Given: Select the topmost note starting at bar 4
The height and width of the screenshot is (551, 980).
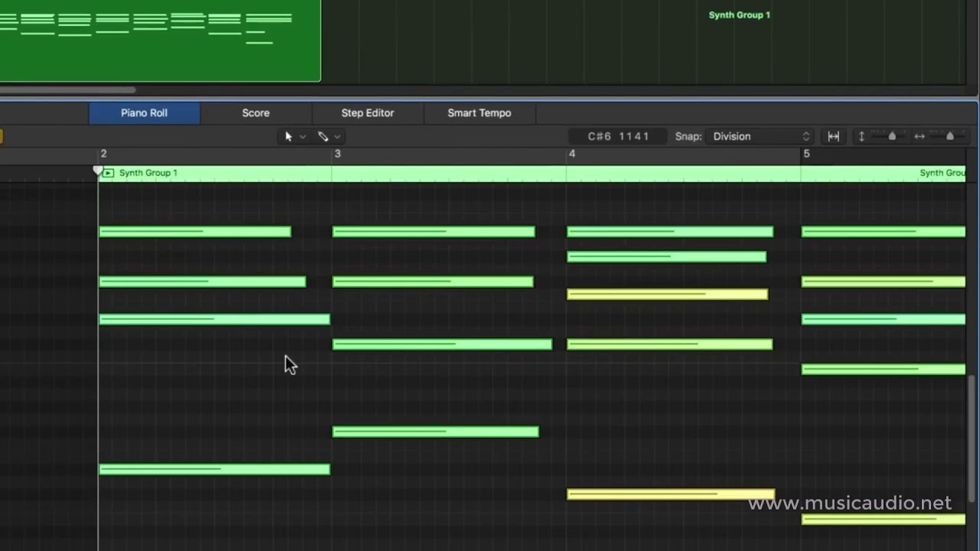Looking at the screenshot, I should pos(670,232).
